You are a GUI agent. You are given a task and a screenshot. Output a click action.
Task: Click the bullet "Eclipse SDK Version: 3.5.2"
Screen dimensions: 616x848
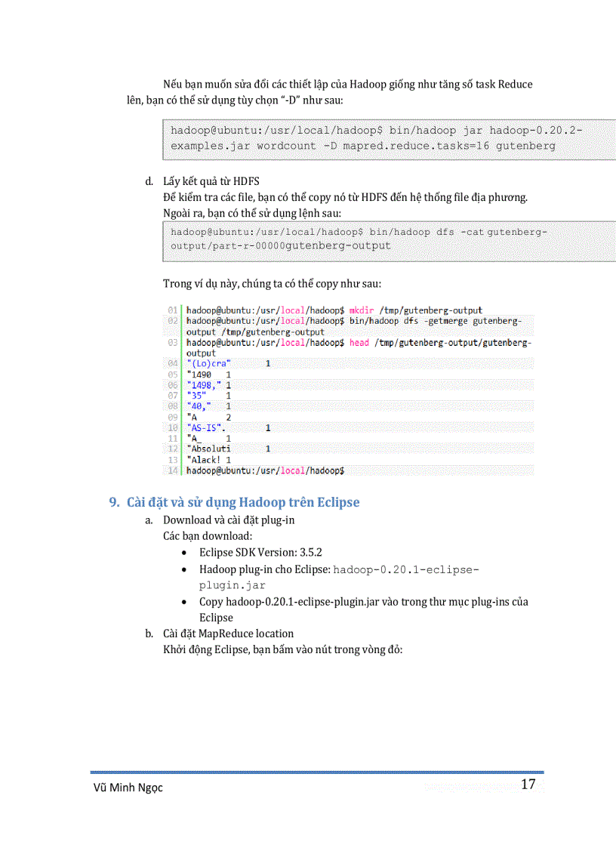click(260, 553)
